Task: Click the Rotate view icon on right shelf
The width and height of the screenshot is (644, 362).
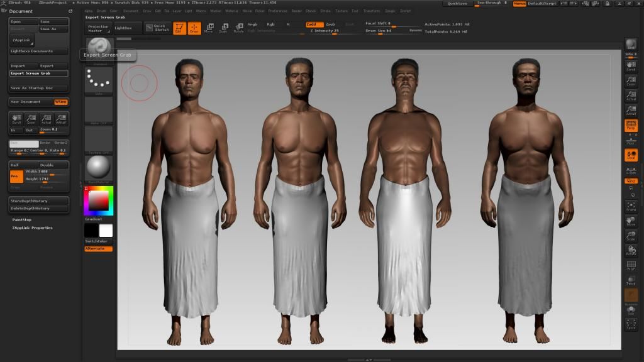Action: coord(631,251)
